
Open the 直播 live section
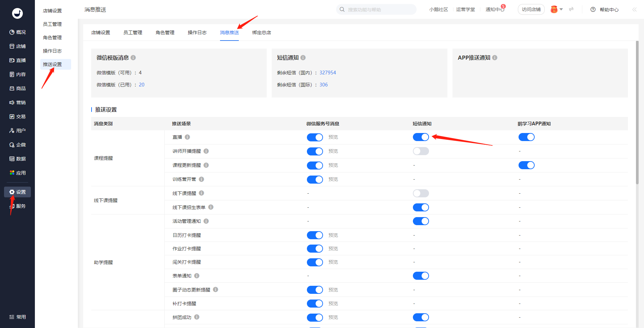coord(17,60)
